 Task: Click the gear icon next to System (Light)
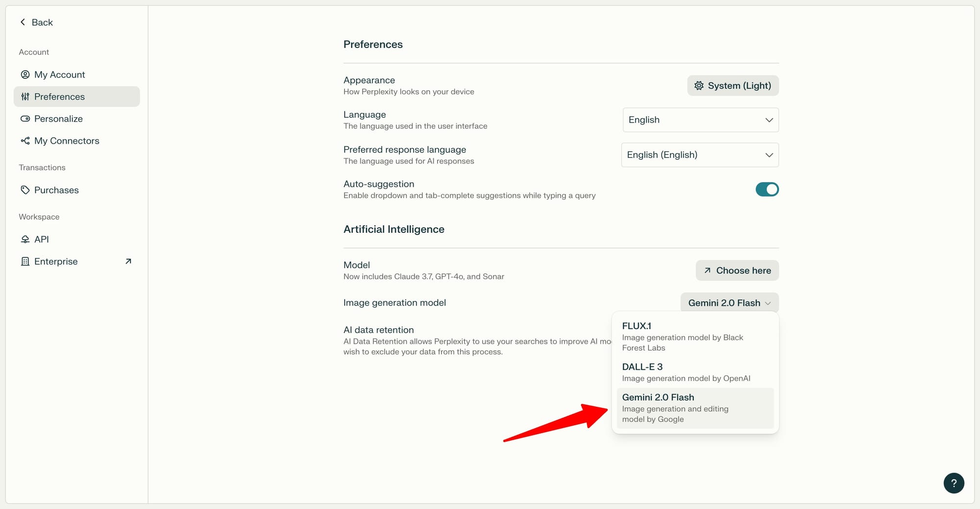pyautogui.click(x=699, y=85)
